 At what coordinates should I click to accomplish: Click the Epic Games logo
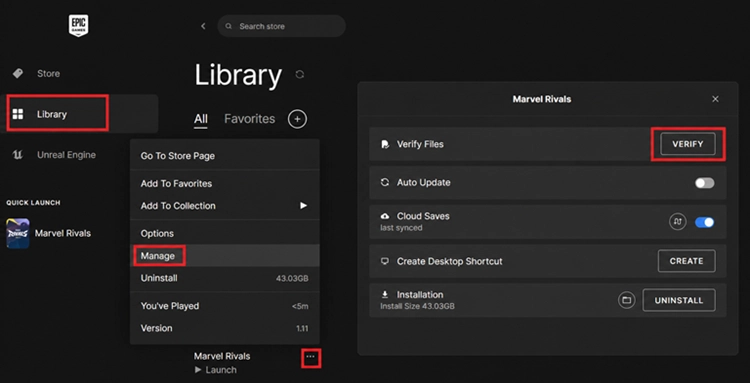tap(78, 25)
